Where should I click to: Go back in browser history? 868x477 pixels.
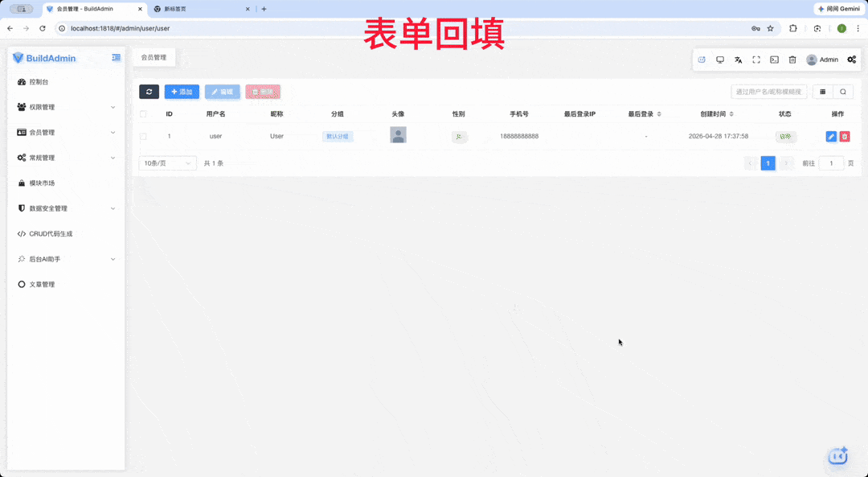coord(10,28)
